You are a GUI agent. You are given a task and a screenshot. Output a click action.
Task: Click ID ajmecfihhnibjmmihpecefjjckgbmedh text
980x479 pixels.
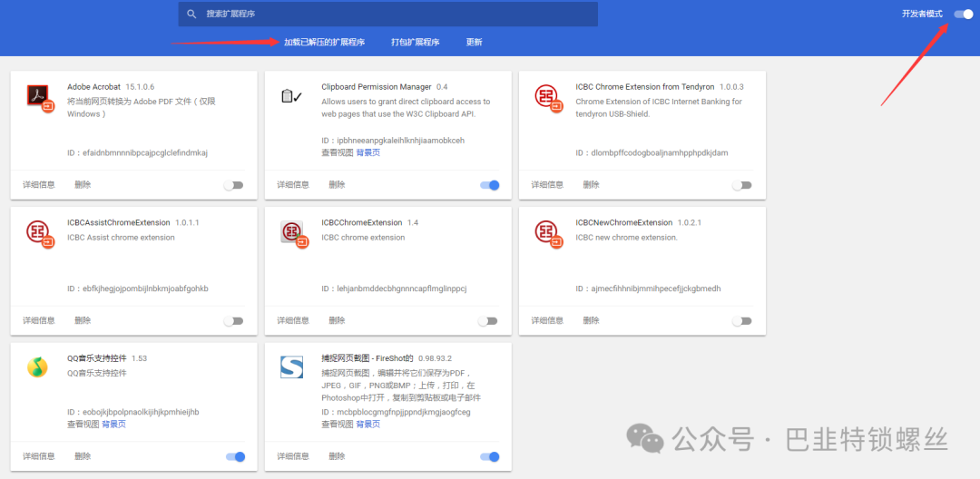point(648,288)
